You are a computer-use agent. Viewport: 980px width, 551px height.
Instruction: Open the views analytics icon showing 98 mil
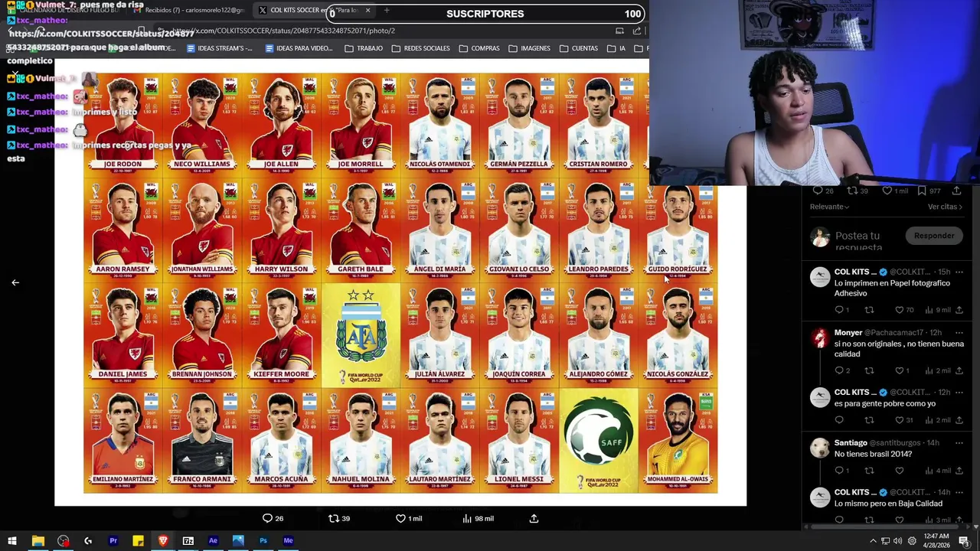coord(467,518)
